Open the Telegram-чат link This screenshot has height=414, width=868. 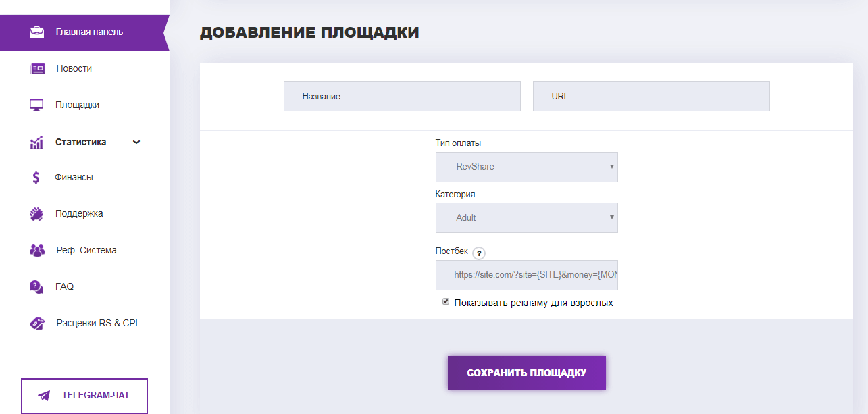click(x=84, y=396)
